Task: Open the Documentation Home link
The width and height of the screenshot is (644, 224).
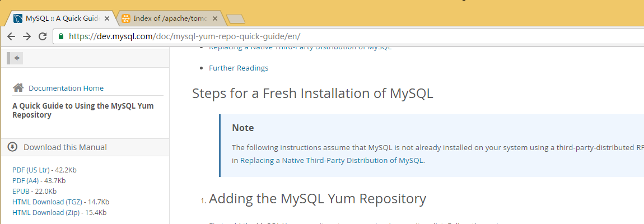Action: point(66,88)
